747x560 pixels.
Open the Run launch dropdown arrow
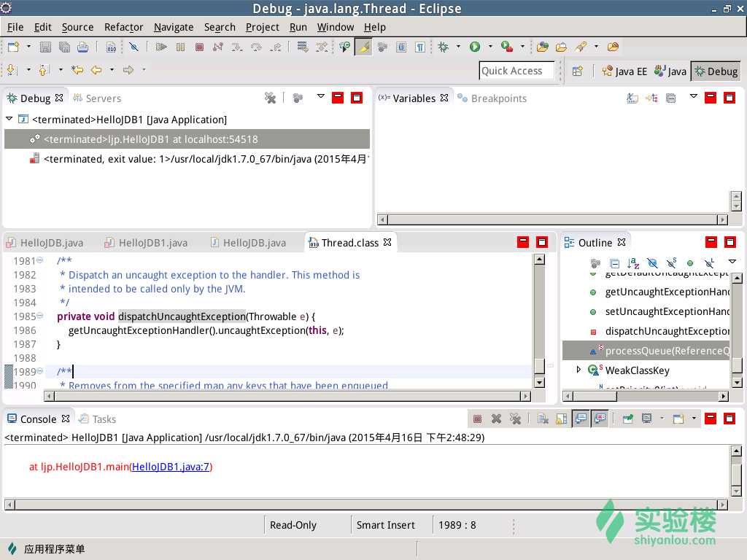490,47
